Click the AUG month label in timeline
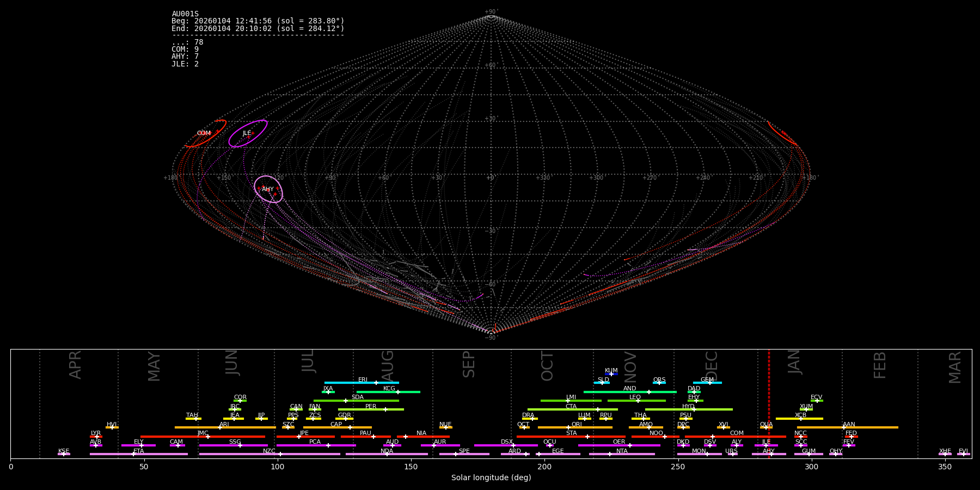Viewport: 980px width, 490px height. [387, 365]
